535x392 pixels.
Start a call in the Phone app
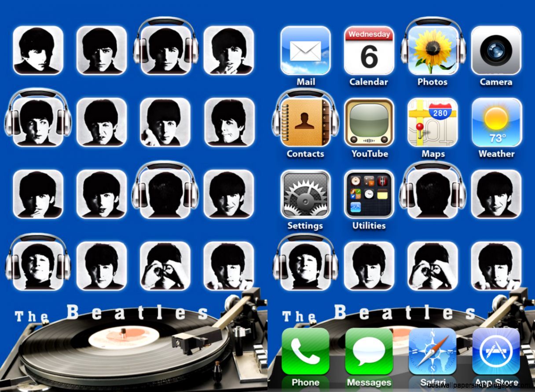point(305,351)
